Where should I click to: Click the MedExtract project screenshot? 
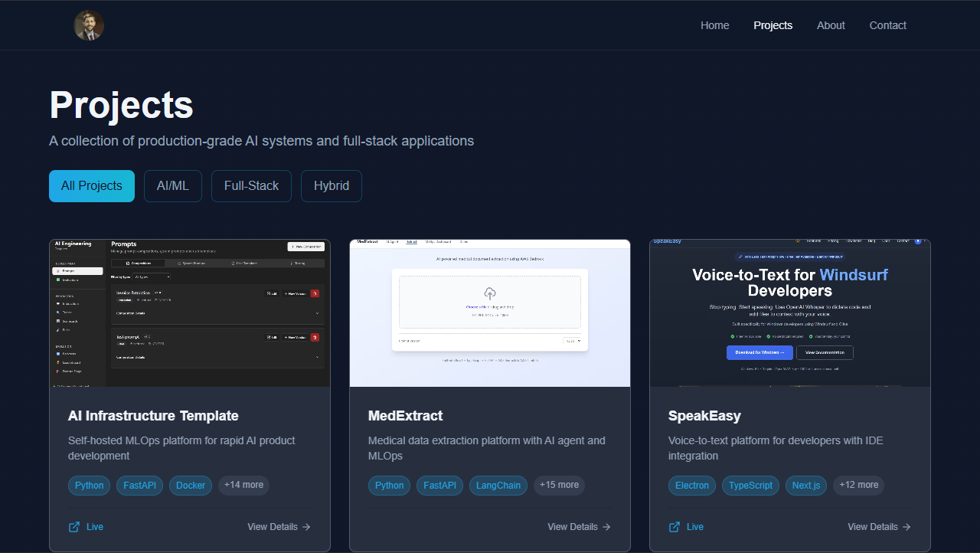[x=489, y=312]
